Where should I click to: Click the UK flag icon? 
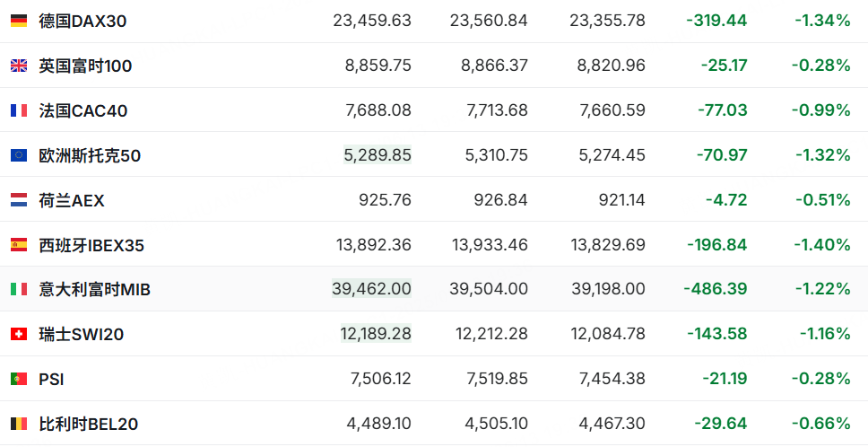(19, 66)
